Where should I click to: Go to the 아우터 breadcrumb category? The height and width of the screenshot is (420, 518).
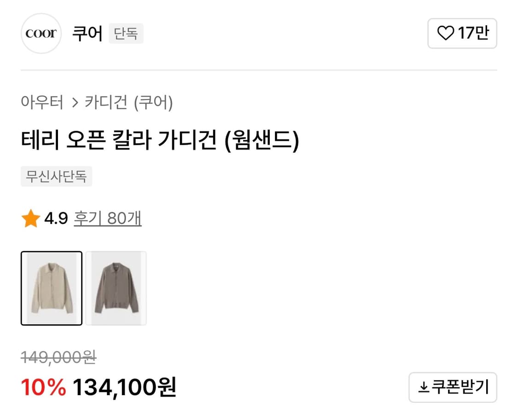(x=42, y=102)
